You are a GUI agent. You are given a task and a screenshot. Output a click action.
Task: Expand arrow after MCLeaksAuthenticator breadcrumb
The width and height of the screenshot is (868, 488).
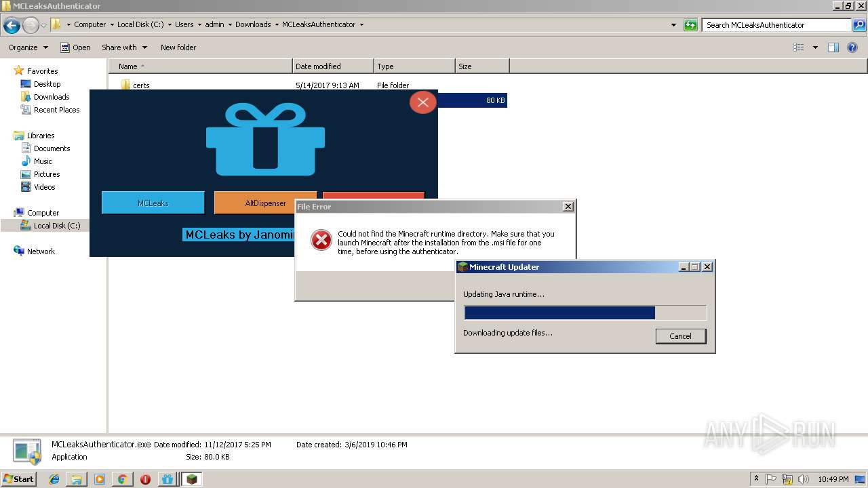[361, 25]
